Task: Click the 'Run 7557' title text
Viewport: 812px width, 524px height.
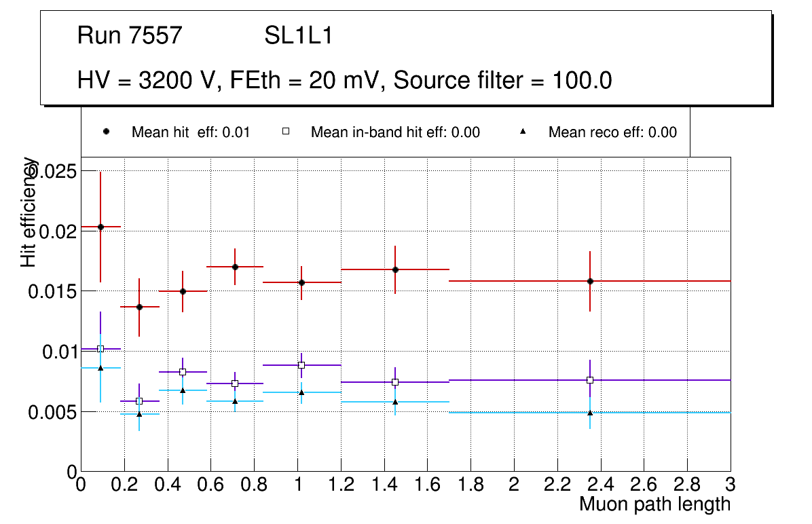Action: coord(130,36)
